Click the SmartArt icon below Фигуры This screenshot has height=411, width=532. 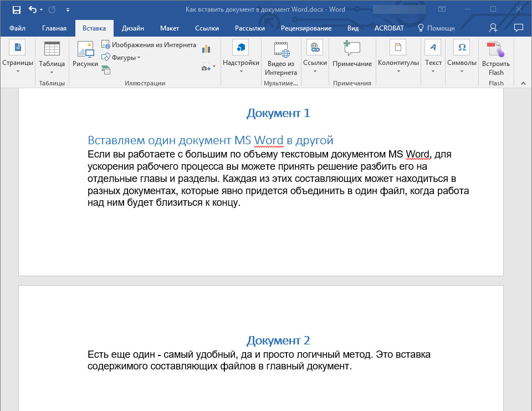tap(105, 69)
